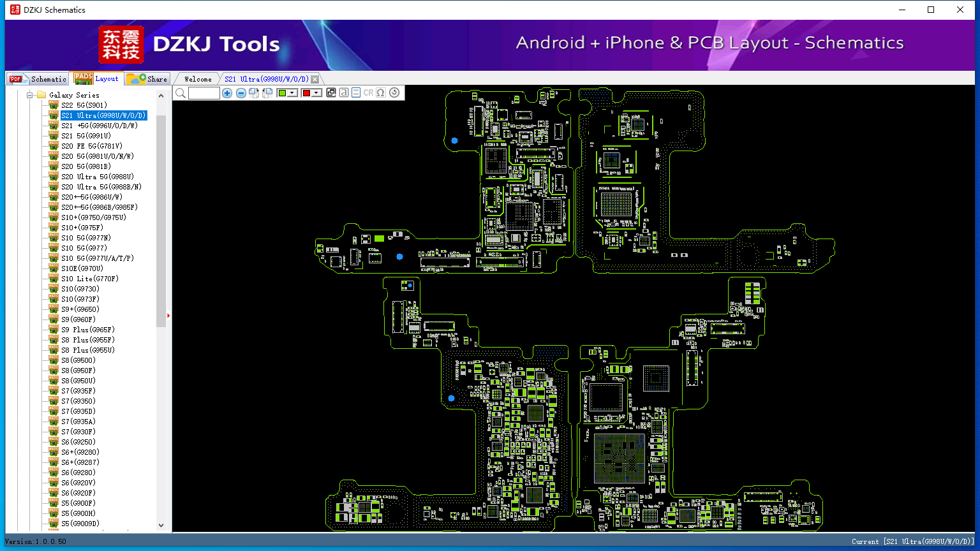Maximize the DZKJ Schematics window
The height and width of the screenshot is (551, 980).
point(931,10)
